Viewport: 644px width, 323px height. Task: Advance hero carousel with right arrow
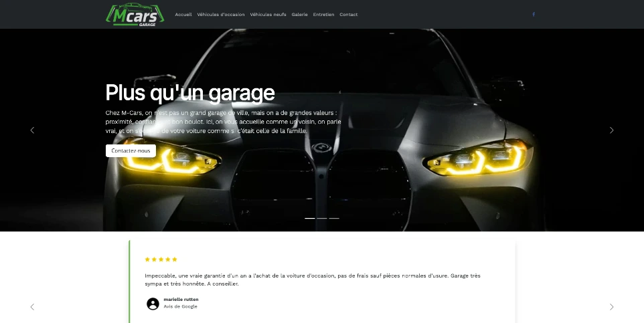612,130
